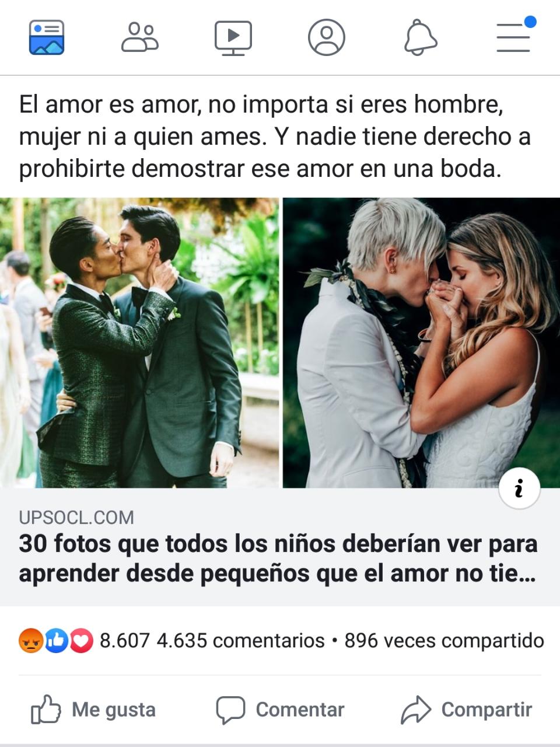560x747 pixels.
Task: Open the article headline 30 fotos
Action: click(x=278, y=558)
